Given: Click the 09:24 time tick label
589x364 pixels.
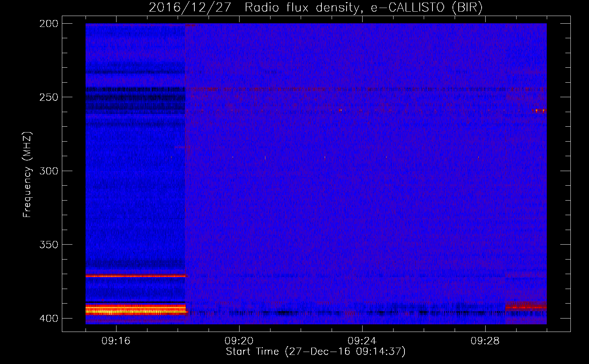Looking at the screenshot, I should [x=362, y=341].
